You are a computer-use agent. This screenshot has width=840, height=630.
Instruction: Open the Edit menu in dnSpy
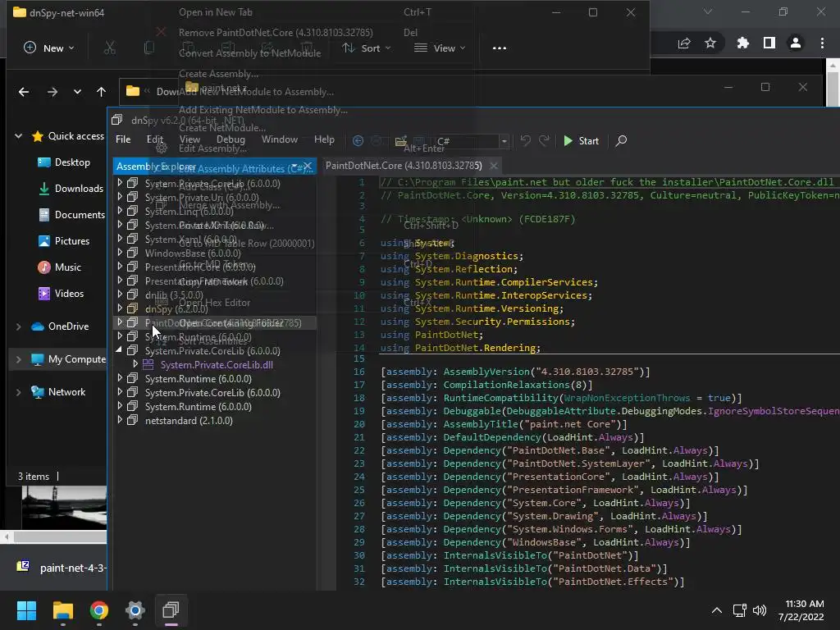pyautogui.click(x=155, y=139)
